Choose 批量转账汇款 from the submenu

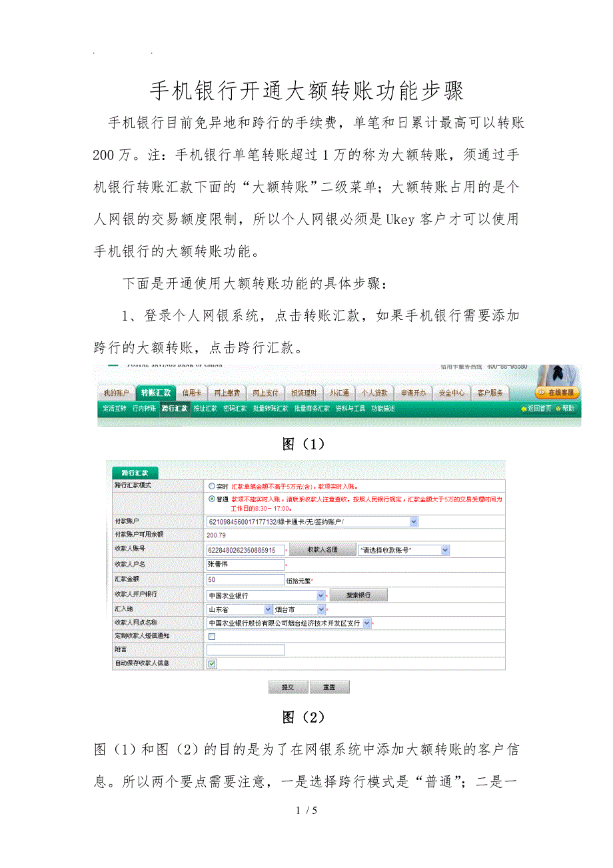[x=269, y=408]
